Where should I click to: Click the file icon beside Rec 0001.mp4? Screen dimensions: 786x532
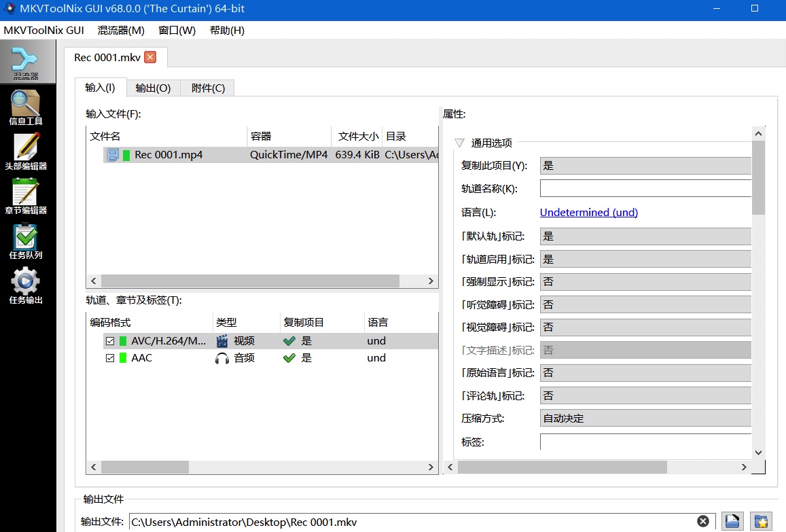[x=113, y=155]
